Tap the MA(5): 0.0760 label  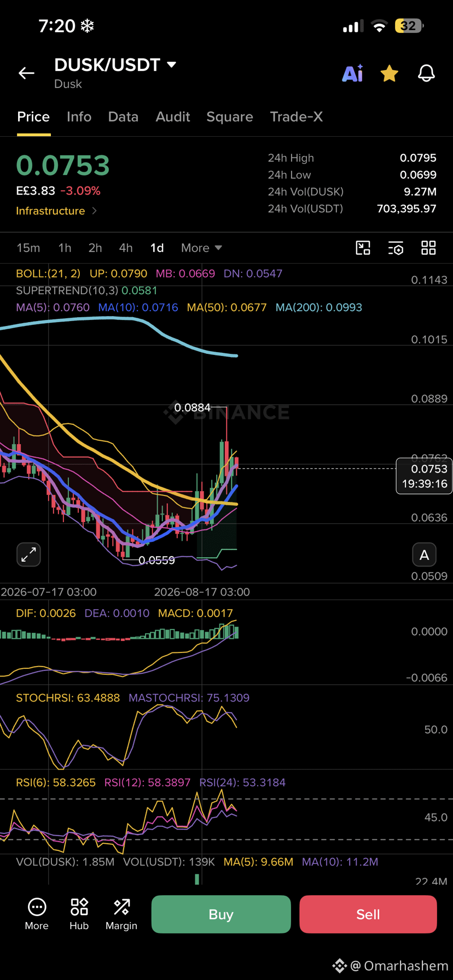coord(53,307)
